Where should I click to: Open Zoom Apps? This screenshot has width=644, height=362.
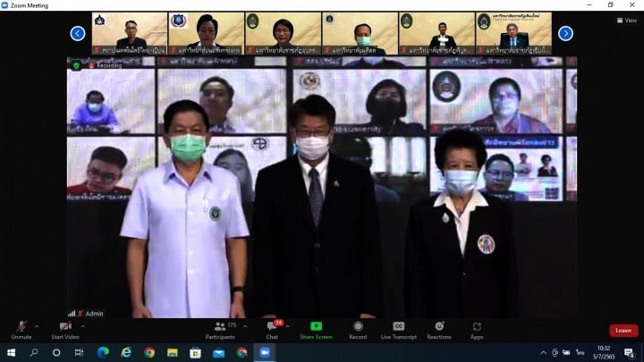click(x=477, y=328)
